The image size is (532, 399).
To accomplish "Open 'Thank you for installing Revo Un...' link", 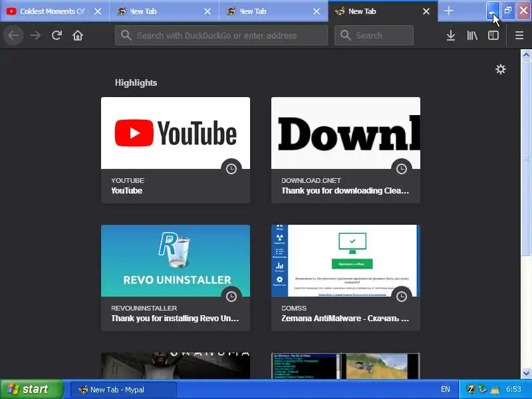I will [175, 319].
